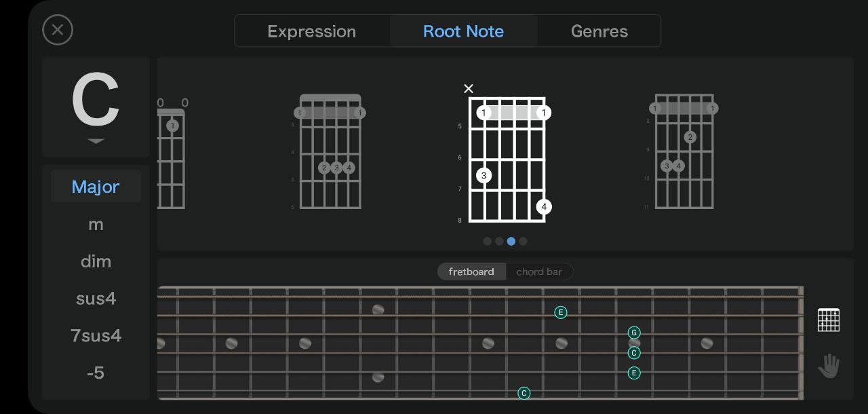The image size is (868, 414).
Task: Tap the muted string X marker
Action: click(469, 88)
